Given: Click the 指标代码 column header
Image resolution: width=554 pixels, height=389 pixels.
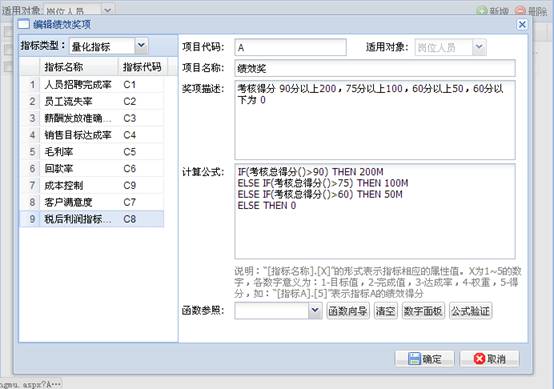Looking at the screenshot, I should point(142,67).
